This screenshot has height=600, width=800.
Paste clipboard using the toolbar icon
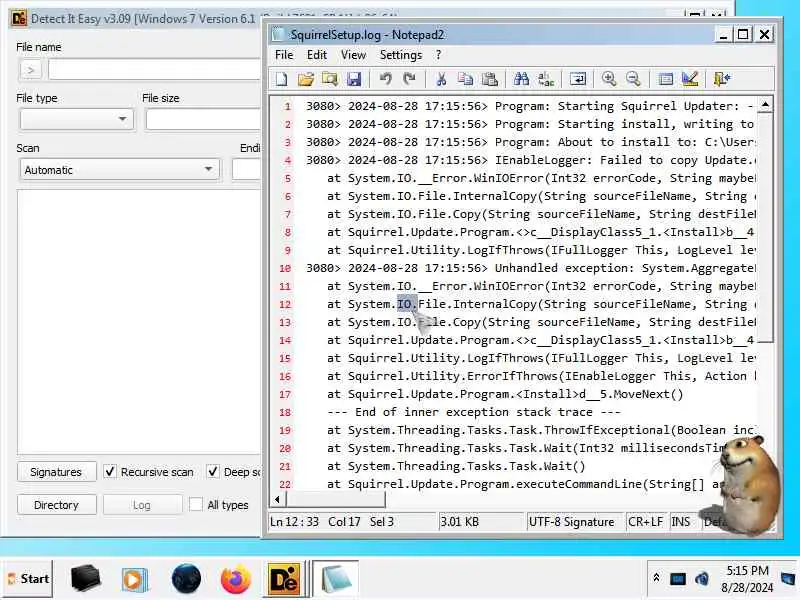point(489,79)
